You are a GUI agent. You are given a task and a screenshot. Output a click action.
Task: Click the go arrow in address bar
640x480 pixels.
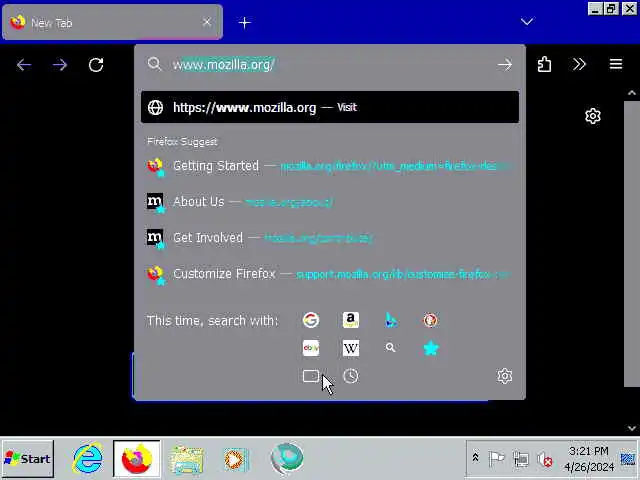[x=505, y=64]
